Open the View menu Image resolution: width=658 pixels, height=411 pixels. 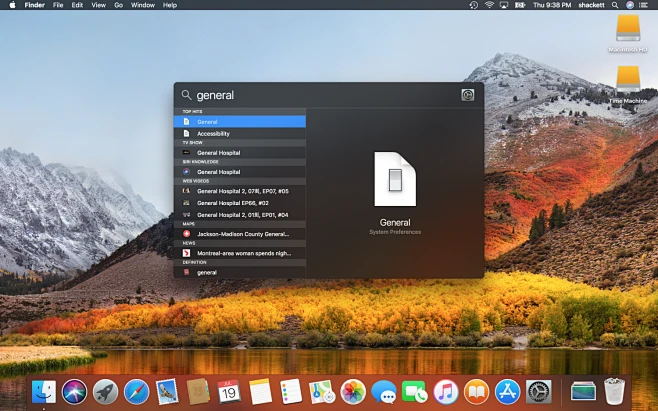[99, 5]
